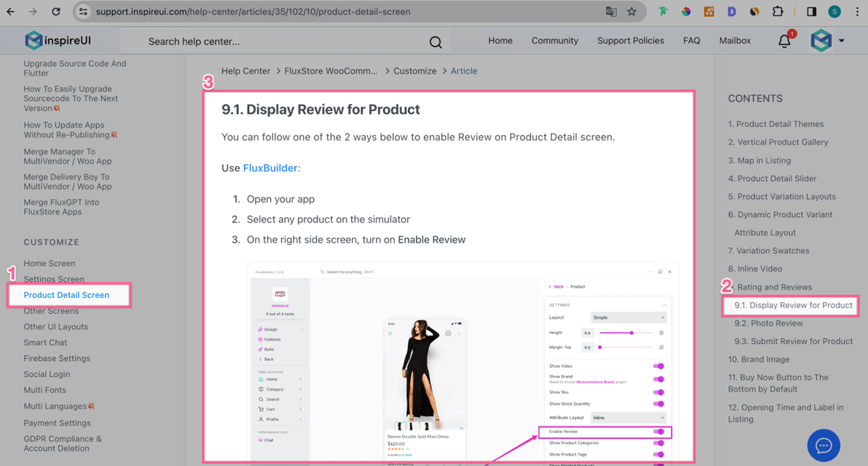Toggle the browser side panel icon

pyautogui.click(x=811, y=11)
